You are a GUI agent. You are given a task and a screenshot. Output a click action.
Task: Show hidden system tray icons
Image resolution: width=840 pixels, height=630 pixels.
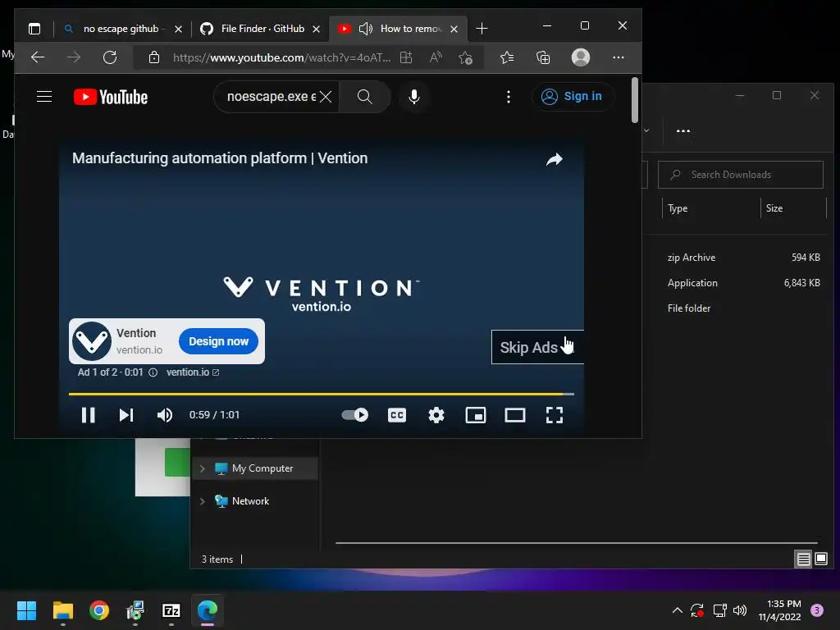(677, 610)
